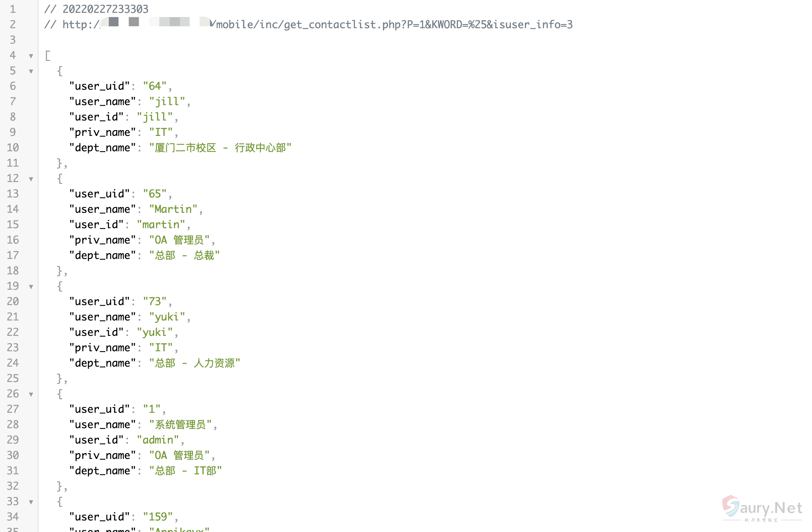This screenshot has height=532, width=812.
Task: Collapse the jill object on line 5
Action: (31, 71)
